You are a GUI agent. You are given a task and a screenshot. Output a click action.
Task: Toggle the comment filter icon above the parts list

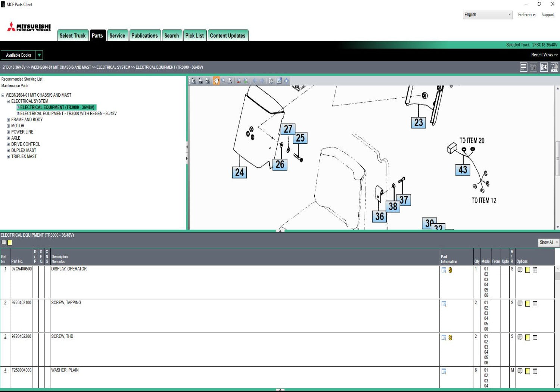pyautogui.click(x=4, y=243)
